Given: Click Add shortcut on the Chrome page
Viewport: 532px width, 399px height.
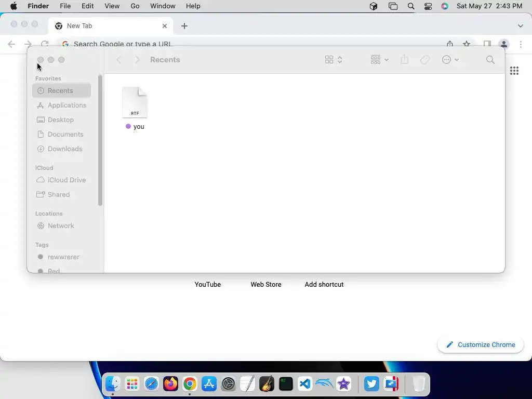Looking at the screenshot, I should pos(324,284).
